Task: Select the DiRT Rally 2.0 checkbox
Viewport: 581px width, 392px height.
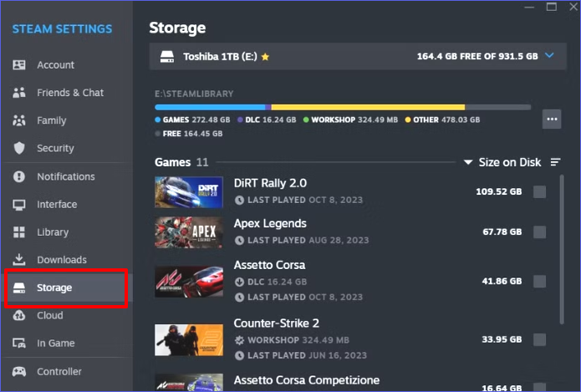Action: tap(539, 192)
